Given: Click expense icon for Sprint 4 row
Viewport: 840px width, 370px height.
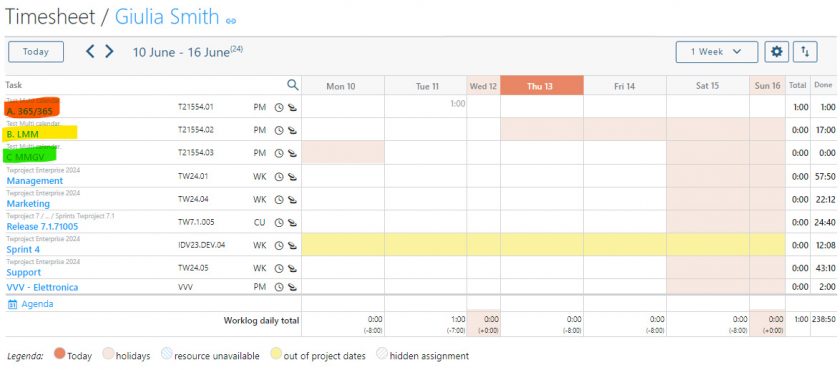Looking at the screenshot, I should click(x=292, y=246).
